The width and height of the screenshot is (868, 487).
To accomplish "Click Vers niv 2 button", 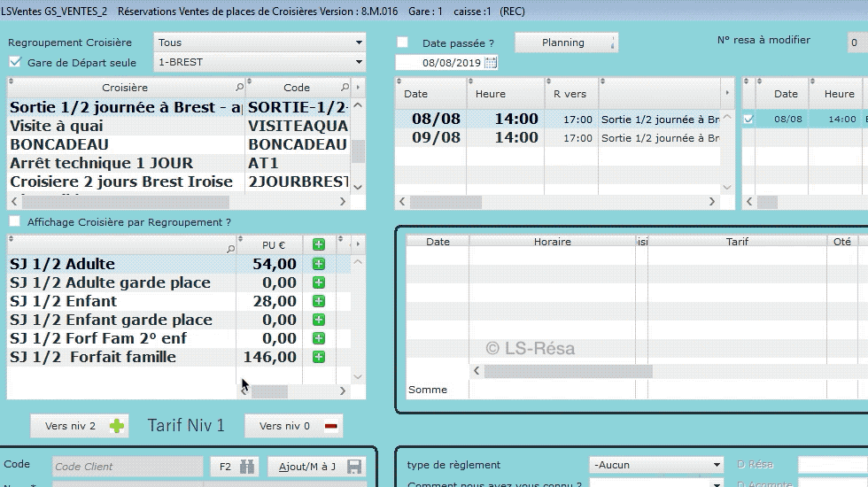I will point(80,426).
